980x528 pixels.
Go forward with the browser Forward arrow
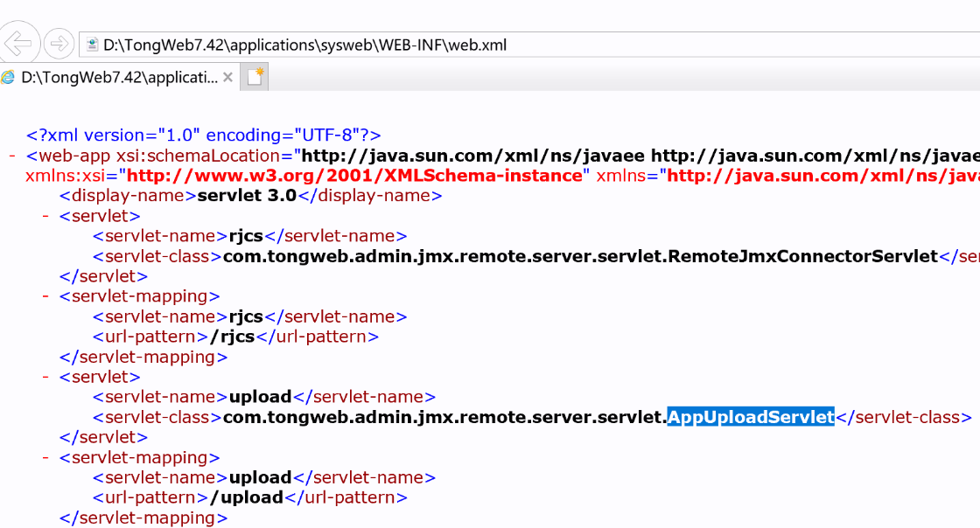(x=59, y=44)
